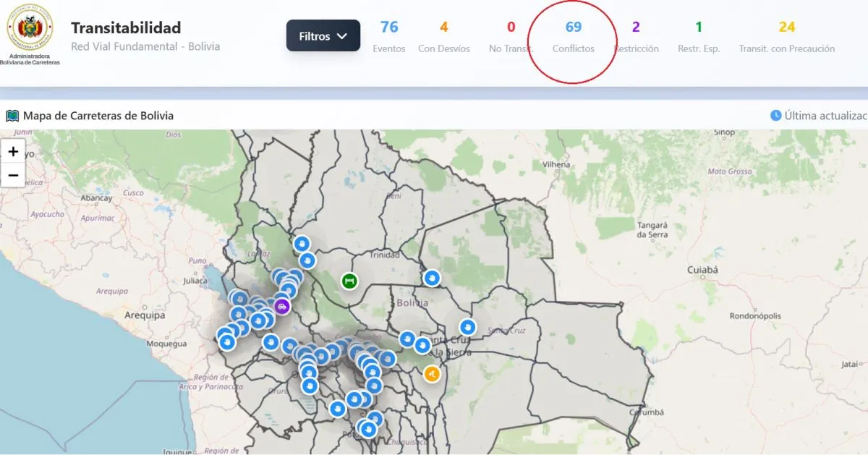Click the Transitabilidad page title
Screen dimensions: 868x455
pos(126,28)
